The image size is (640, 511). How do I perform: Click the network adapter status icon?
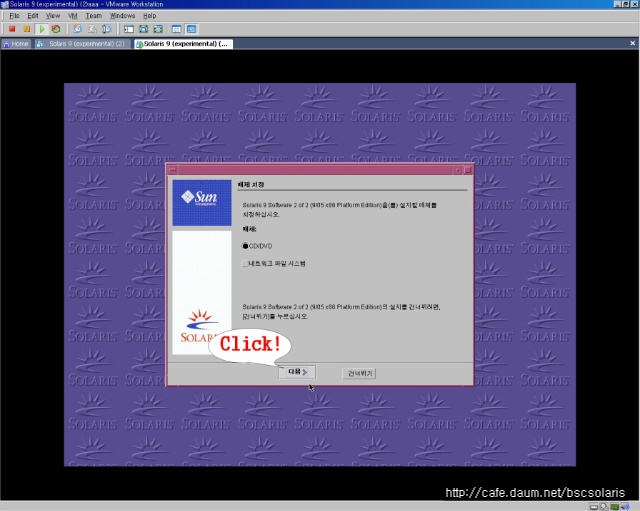[615, 507]
